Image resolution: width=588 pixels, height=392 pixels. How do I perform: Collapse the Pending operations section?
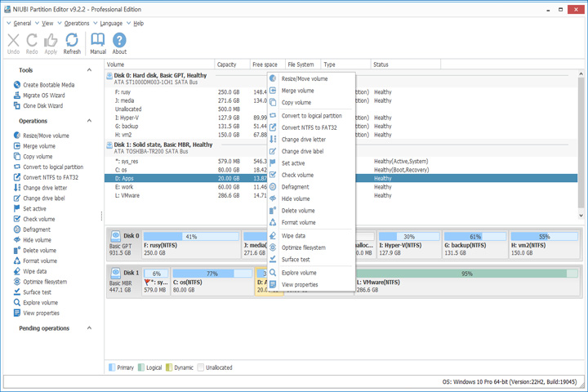click(x=89, y=328)
